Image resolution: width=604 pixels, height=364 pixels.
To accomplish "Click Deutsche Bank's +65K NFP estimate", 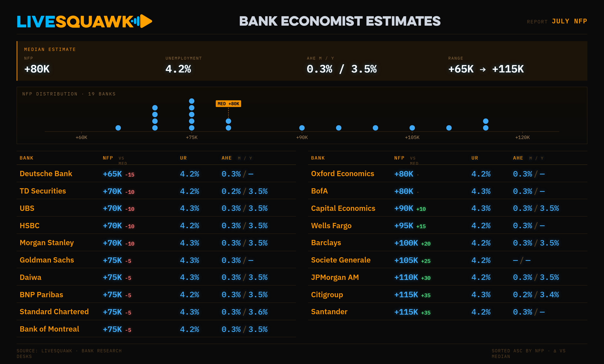I will click(x=112, y=174).
